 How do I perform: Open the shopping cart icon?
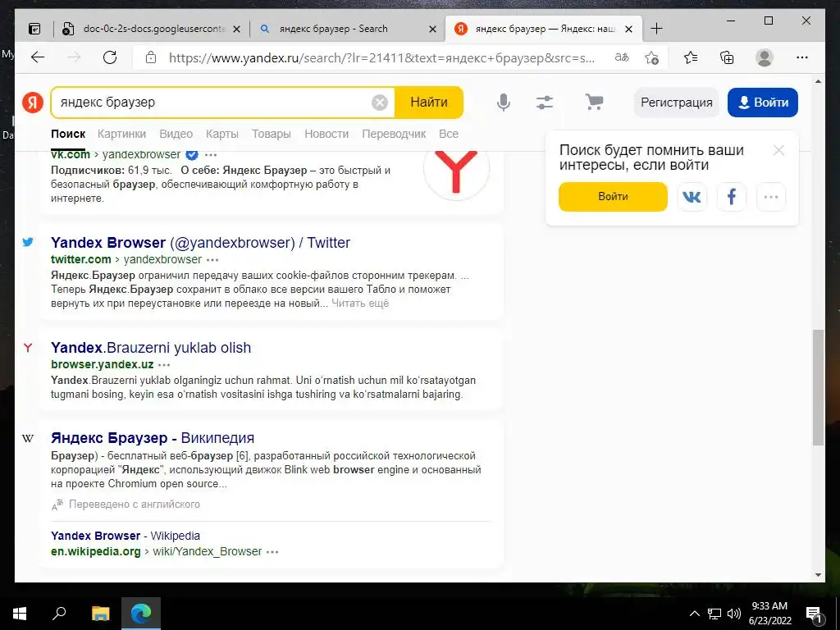(594, 102)
